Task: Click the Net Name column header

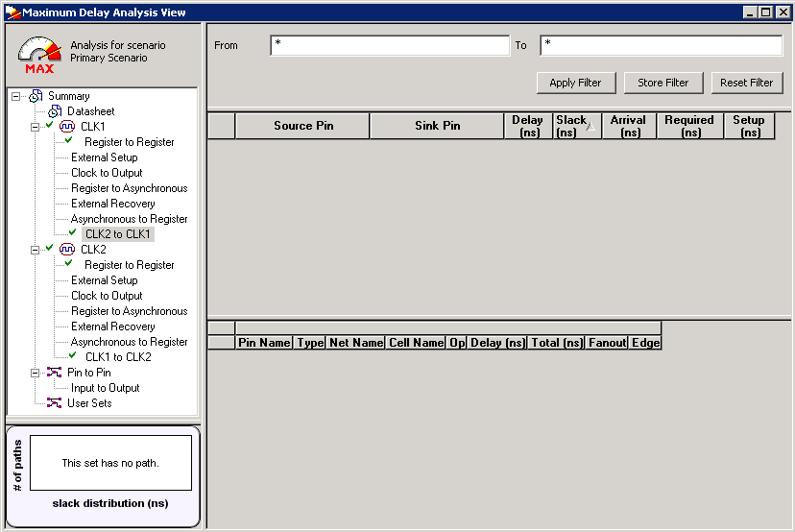Action: pyautogui.click(x=356, y=343)
